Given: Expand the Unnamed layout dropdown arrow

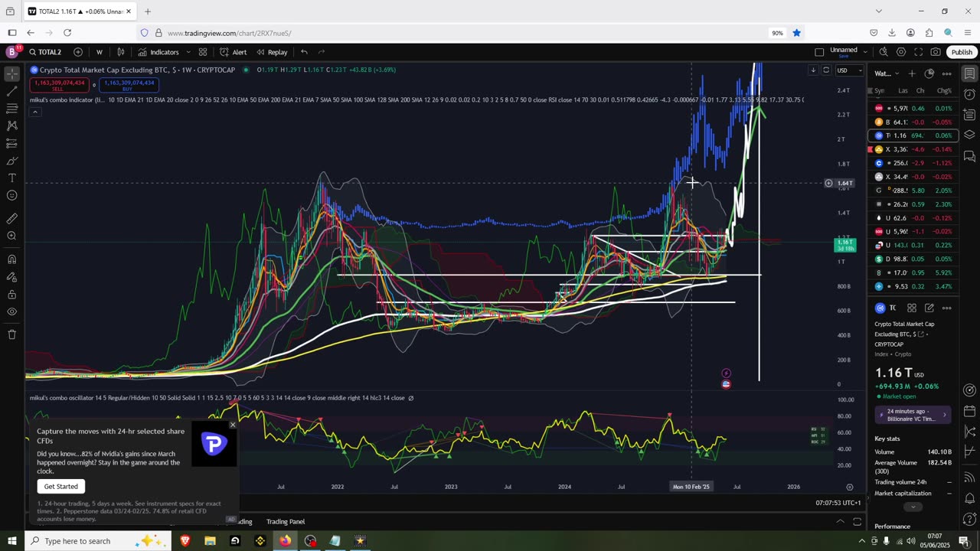Looking at the screenshot, I should pyautogui.click(x=865, y=52).
